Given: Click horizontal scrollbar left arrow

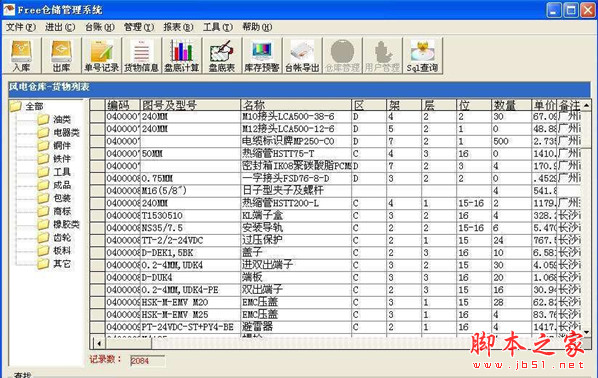Looking at the screenshot, I should (100, 343).
